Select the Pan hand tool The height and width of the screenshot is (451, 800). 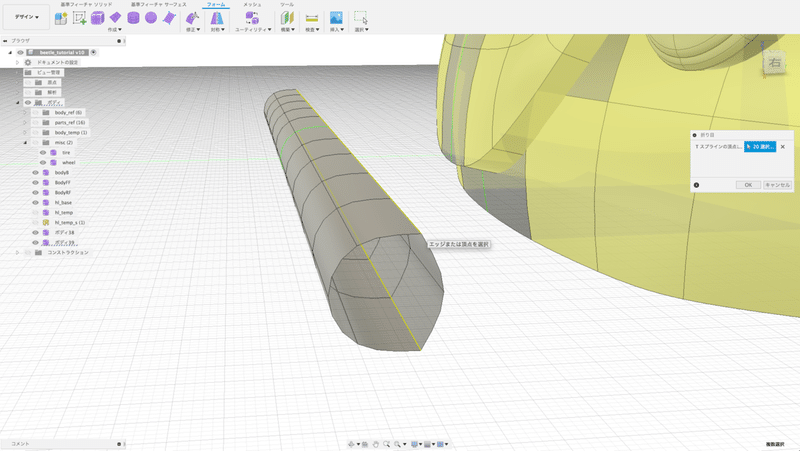(x=376, y=444)
